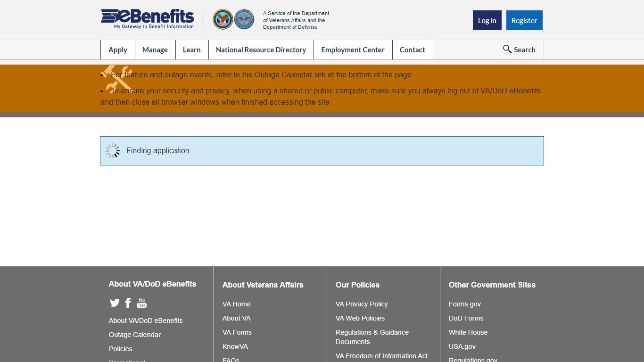The height and width of the screenshot is (362, 644).
Task: Open VA Freedom of Information Act link
Action: [x=382, y=356]
